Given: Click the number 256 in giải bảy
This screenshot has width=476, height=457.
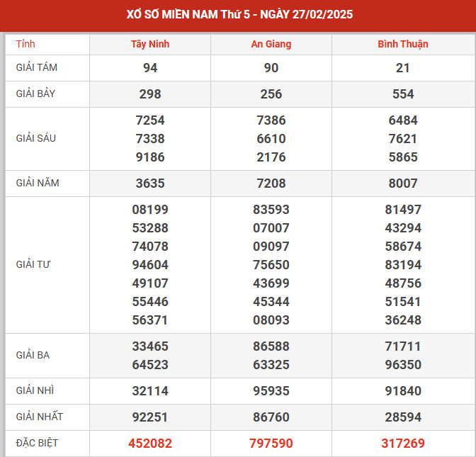Looking at the screenshot, I should 271,94.
